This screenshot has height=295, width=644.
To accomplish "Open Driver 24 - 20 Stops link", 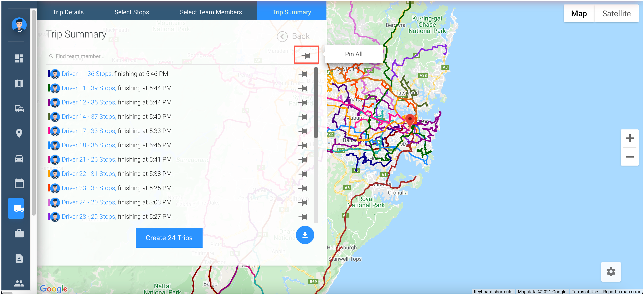I will [x=89, y=202].
